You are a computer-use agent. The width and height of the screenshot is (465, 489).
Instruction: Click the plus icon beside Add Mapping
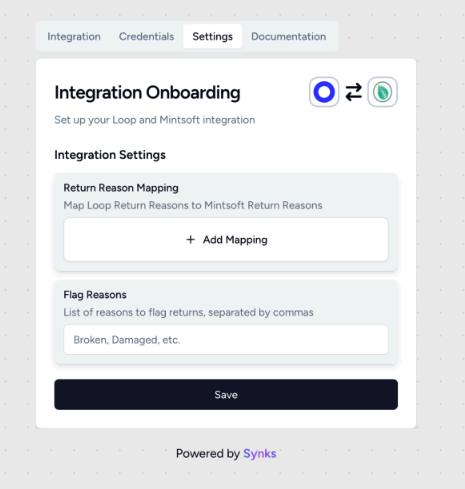click(190, 240)
